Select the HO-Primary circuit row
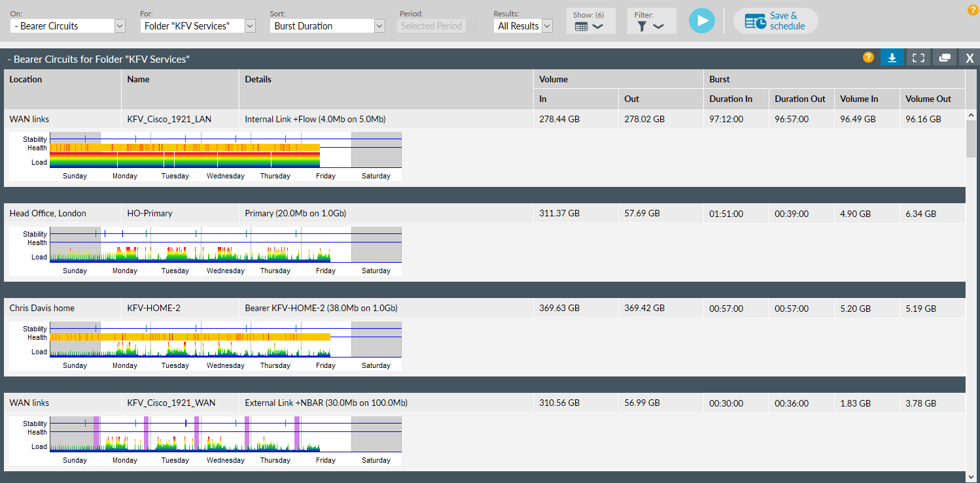 [150, 214]
